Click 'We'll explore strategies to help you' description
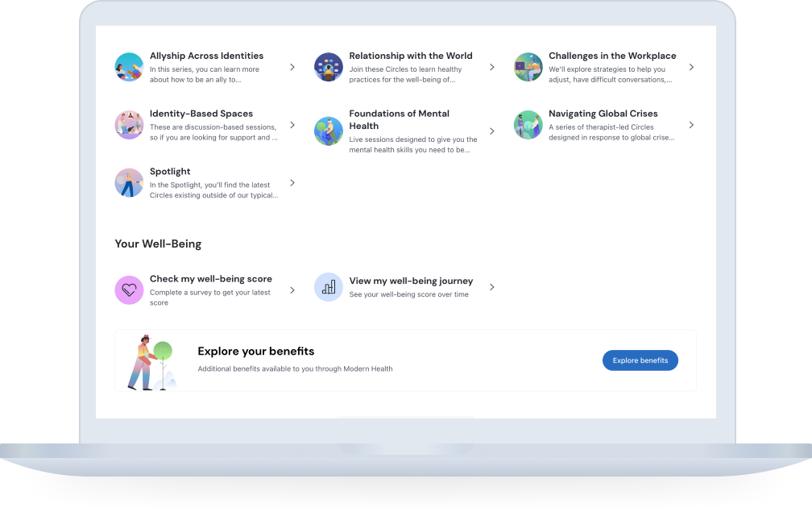Screen dimensions: 812x512 point(610,75)
